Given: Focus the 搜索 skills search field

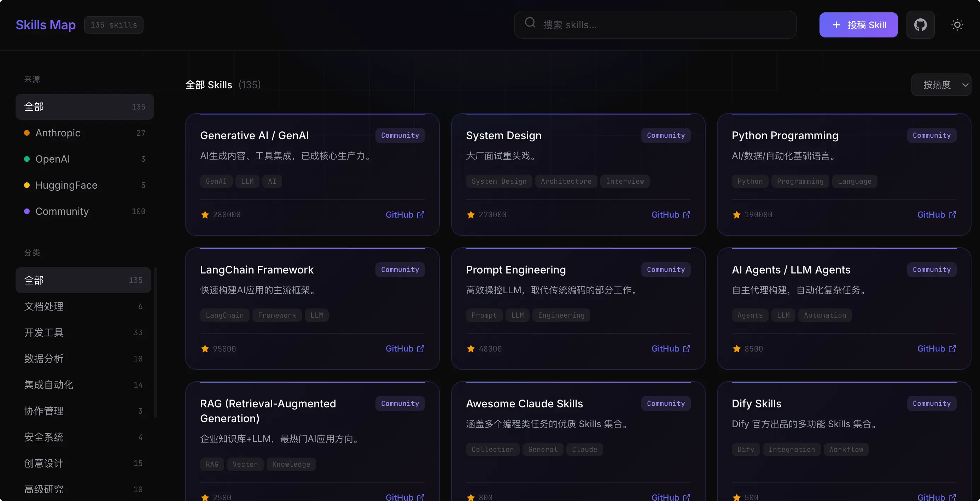Looking at the screenshot, I should point(655,25).
